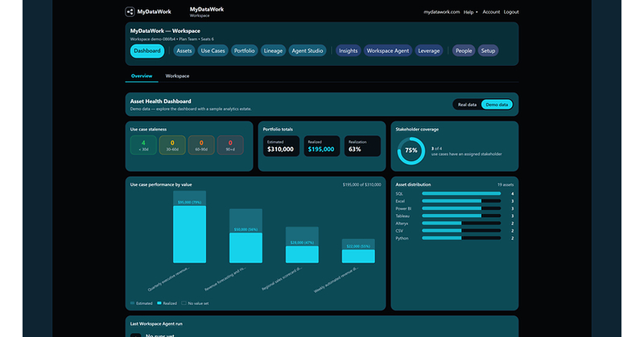
Task: Click the No value set legend swatch
Action: (x=184, y=303)
